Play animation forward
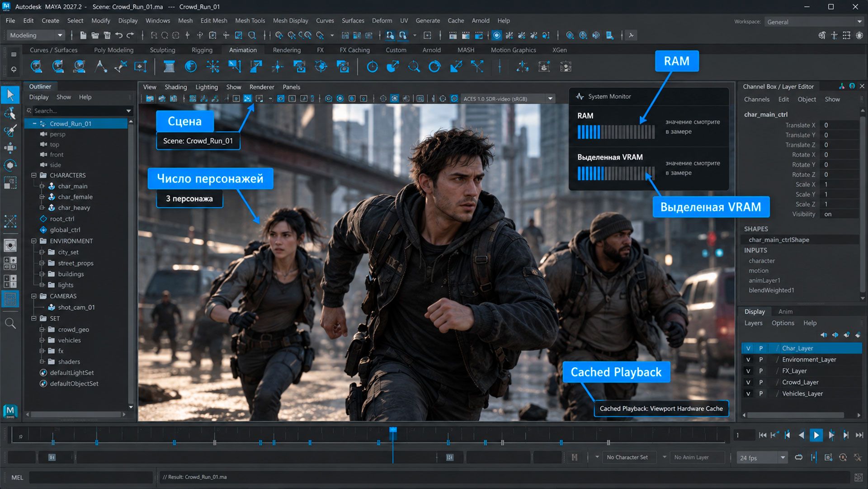The width and height of the screenshot is (868, 489). pyautogui.click(x=816, y=435)
